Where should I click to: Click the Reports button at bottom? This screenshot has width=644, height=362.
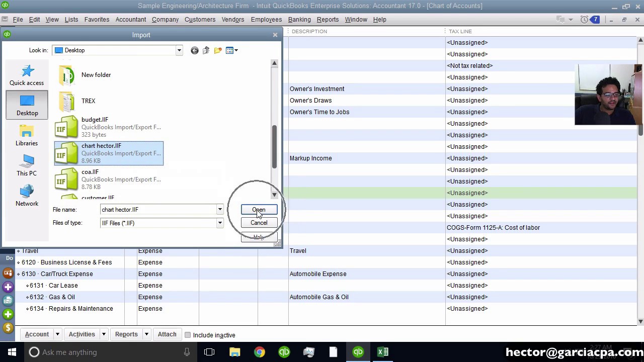[x=126, y=334]
